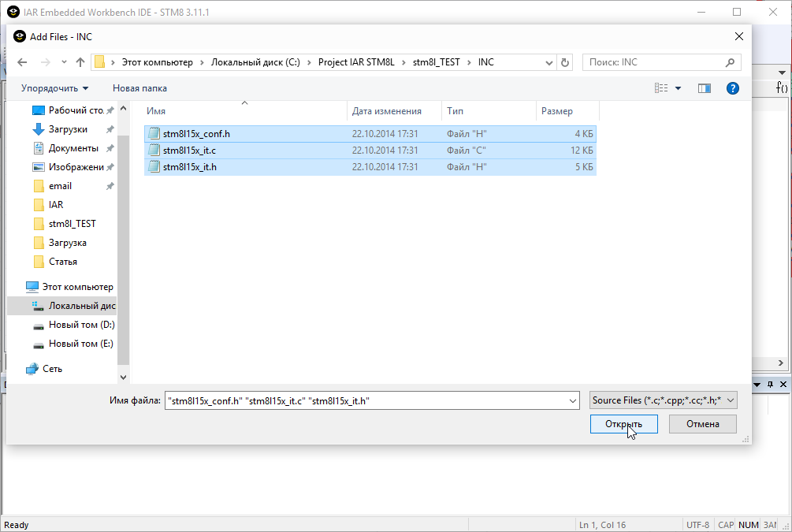Click 'Ln 1, Col 16' status entry
Screen dimensions: 792x532
point(602,525)
